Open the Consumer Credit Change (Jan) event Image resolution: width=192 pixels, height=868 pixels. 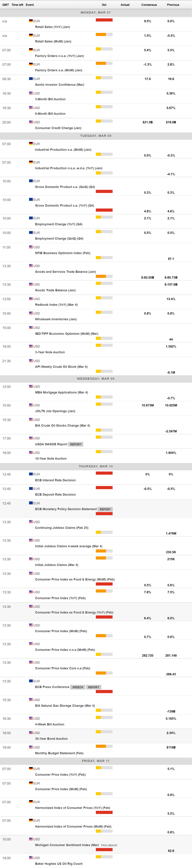click(x=58, y=128)
